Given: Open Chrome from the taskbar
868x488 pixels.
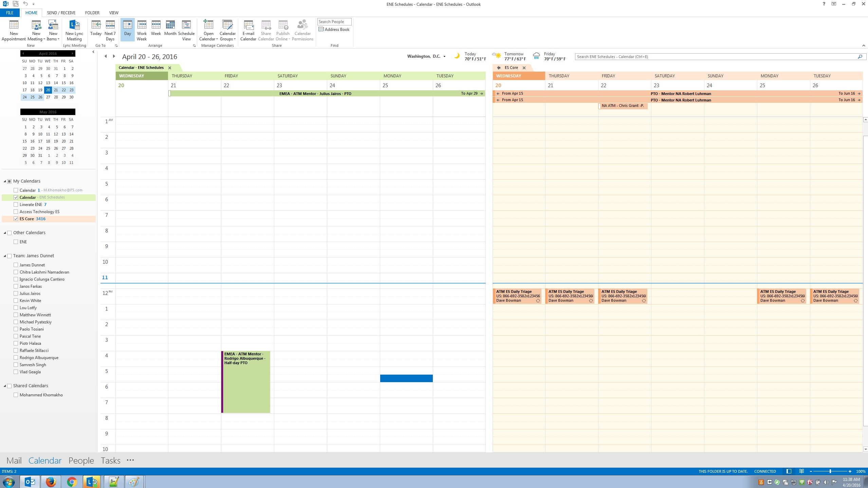Looking at the screenshot, I should pos(72,482).
